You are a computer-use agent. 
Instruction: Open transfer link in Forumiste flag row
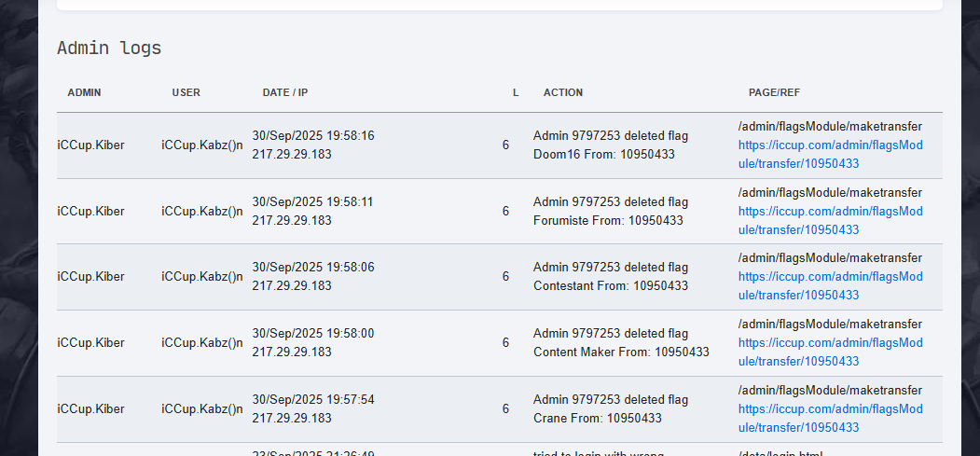[x=831, y=220]
